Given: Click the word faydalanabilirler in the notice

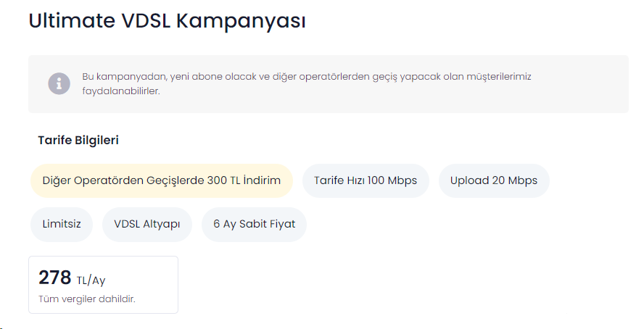Looking at the screenshot, I should (x=120, y=91).
